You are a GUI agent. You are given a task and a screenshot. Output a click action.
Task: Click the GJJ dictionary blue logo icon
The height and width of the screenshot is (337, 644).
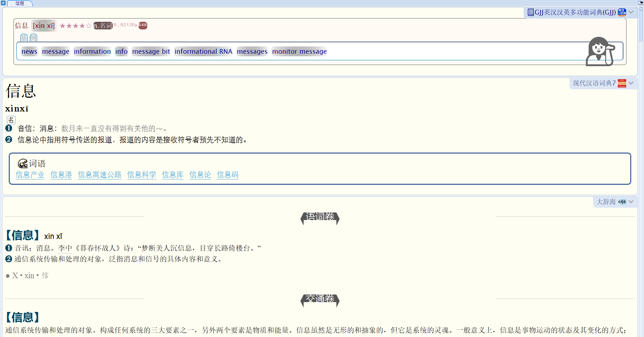[622, 12]
